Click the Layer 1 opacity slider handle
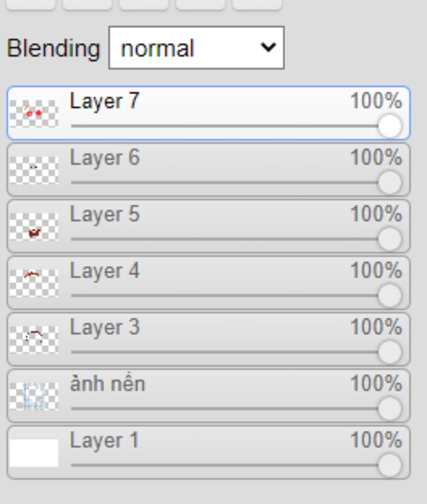The height and width of the screenshot is (504, 427). click(x=389, y=465)
